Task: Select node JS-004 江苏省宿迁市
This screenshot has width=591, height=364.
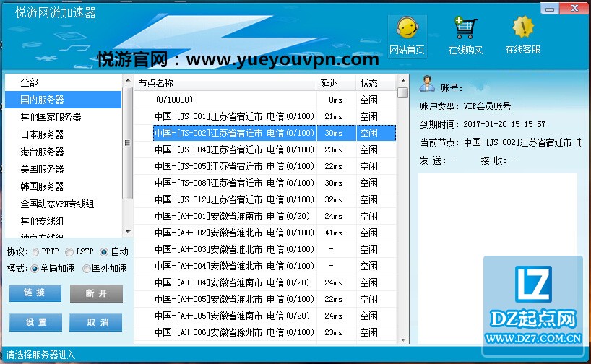Action: (265, 149)
